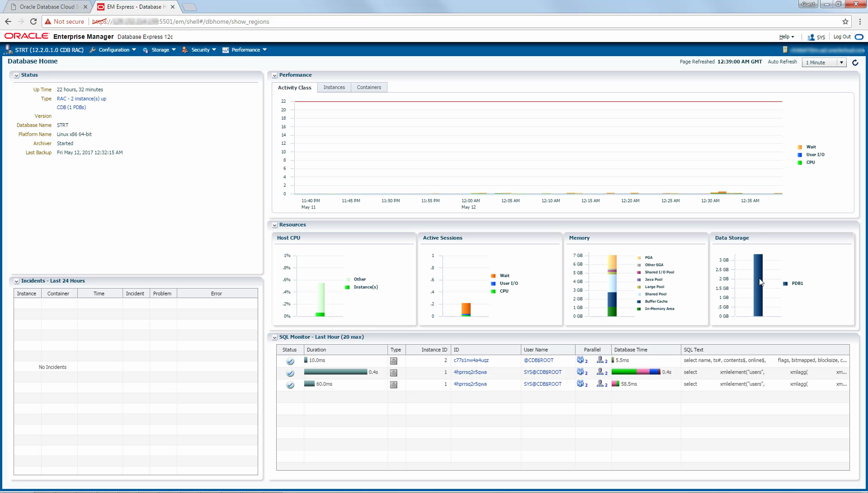The width and height of the screenshot is (868, 493).
Task: Open the RAC - 2 instance(s) up link
Action: (x=81, y=99)
